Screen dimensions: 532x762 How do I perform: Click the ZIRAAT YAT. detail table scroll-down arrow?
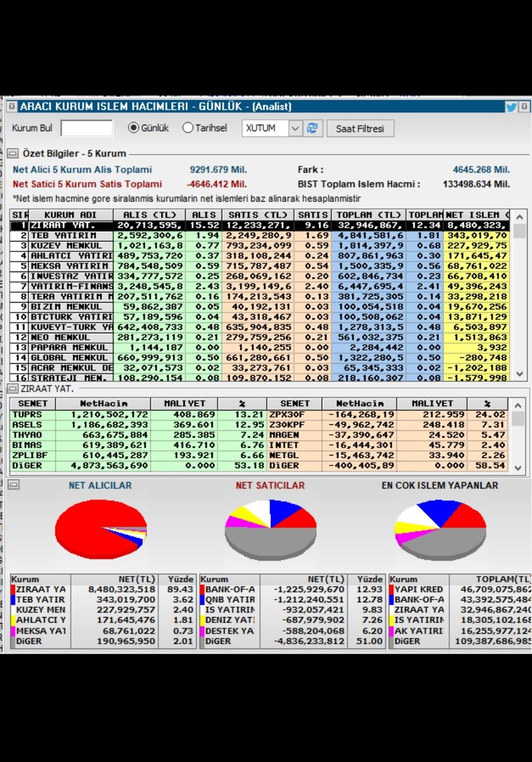[x=519, y=467]
